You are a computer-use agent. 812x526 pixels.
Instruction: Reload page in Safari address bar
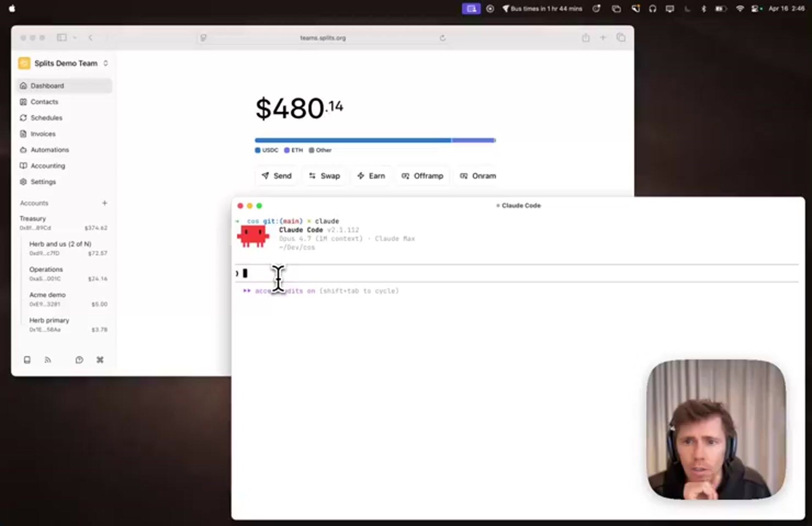[442, 38]
